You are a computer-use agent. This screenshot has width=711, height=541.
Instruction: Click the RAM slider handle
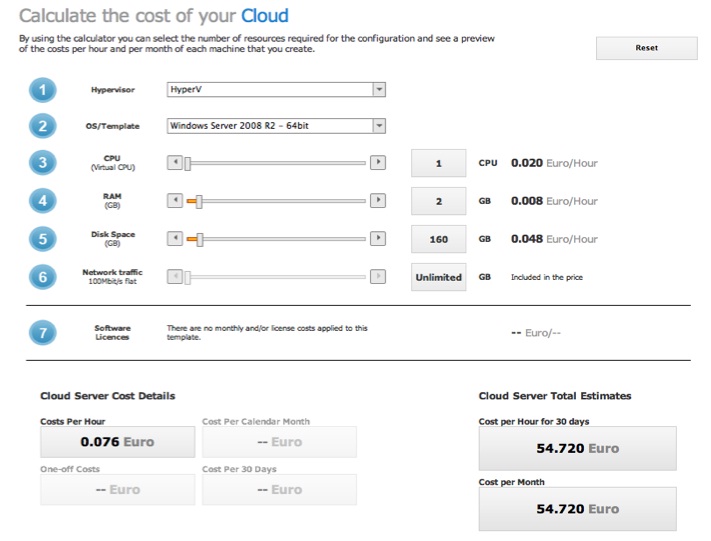coord(199,201)
